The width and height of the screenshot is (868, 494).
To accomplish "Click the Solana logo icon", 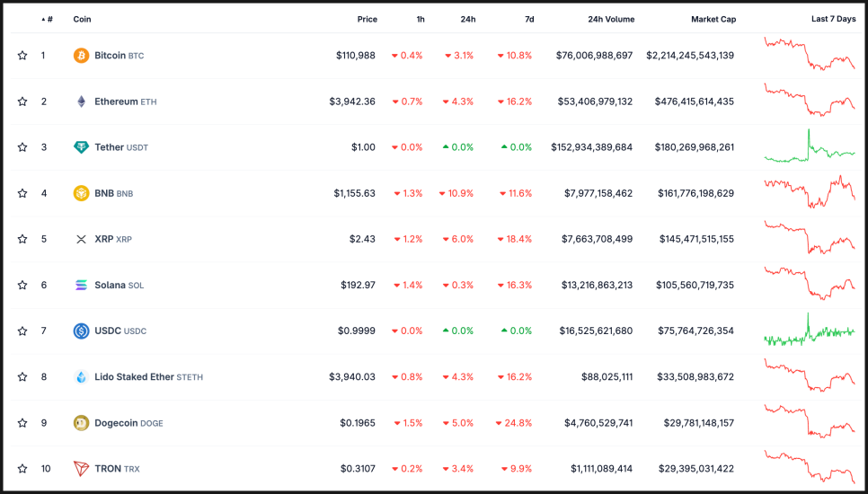I will coord(81,286).
